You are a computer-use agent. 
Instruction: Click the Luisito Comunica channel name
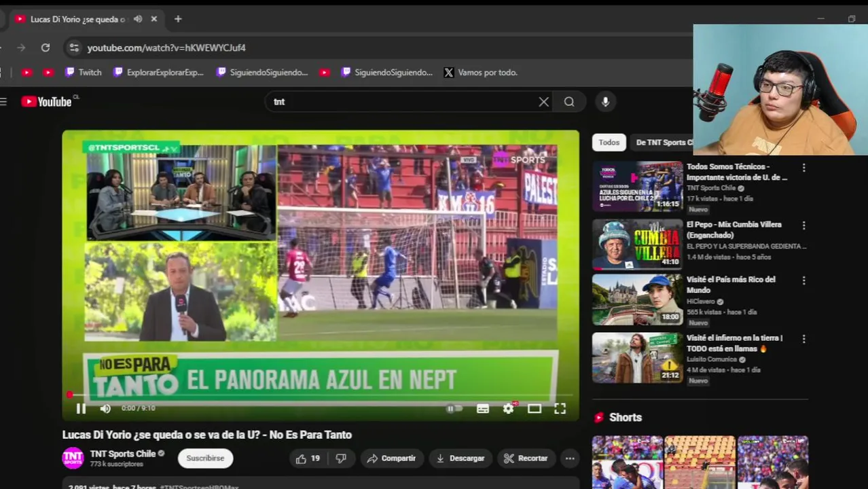point(711,359)
